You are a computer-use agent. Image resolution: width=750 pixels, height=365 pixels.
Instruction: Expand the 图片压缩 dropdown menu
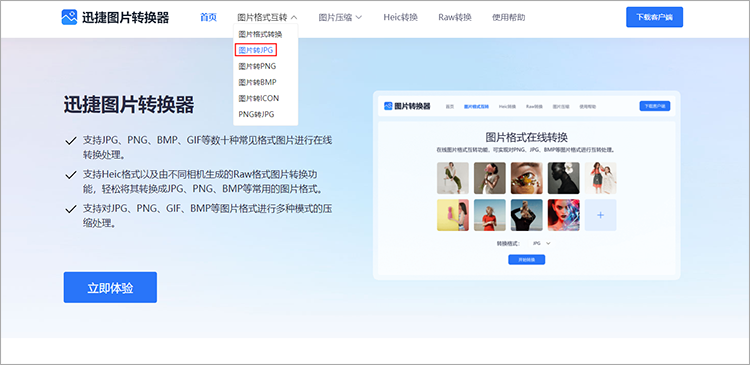pyautogui.click(x=340, y=18)
